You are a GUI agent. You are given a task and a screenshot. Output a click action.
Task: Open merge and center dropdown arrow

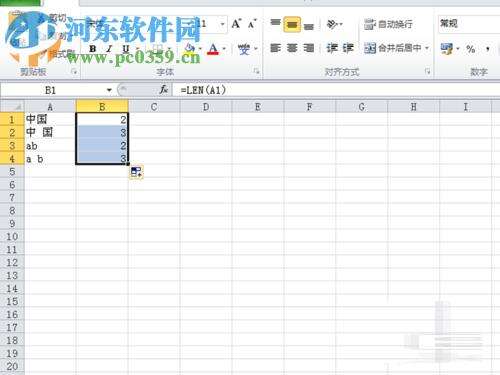tap(427, 48)
